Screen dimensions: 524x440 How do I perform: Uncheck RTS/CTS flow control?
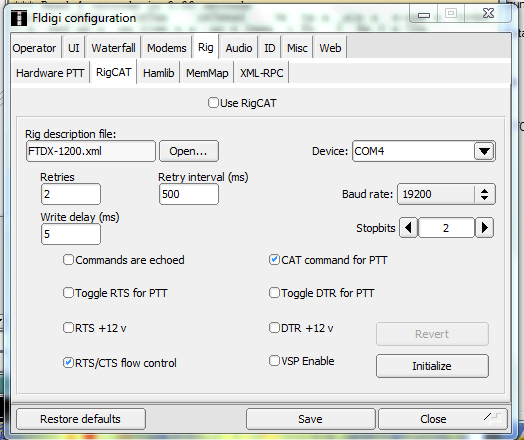click(x=68, y=362)
